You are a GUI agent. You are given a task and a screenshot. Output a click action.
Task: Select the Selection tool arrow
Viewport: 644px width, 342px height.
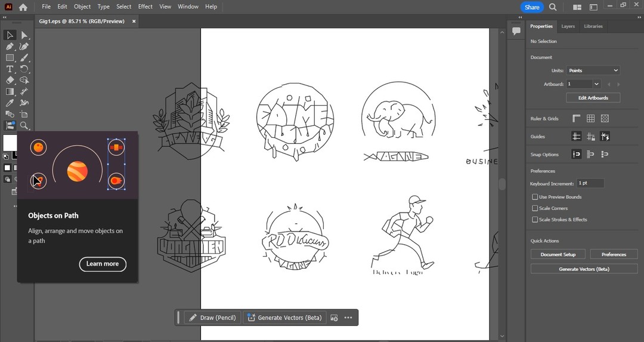point(10,35)
